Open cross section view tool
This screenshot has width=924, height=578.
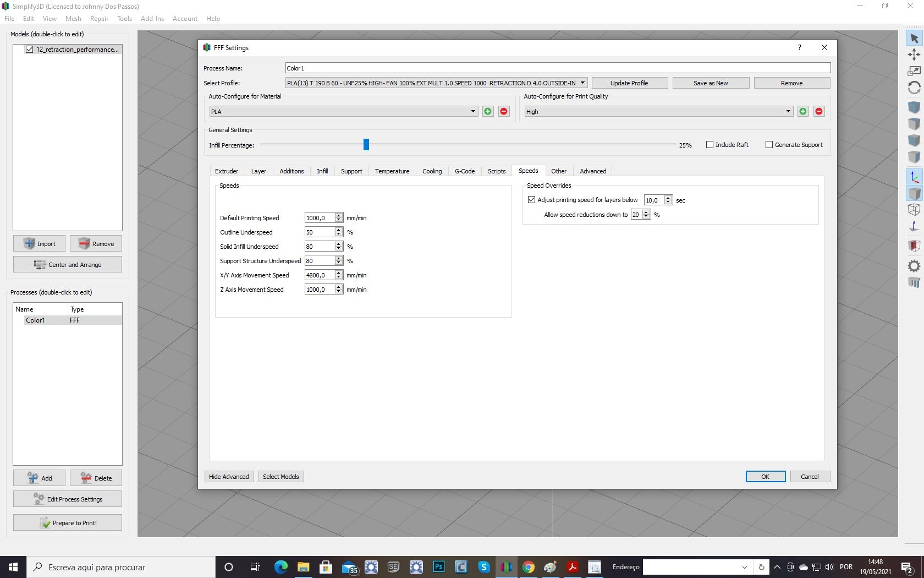[x=914, y=246]
